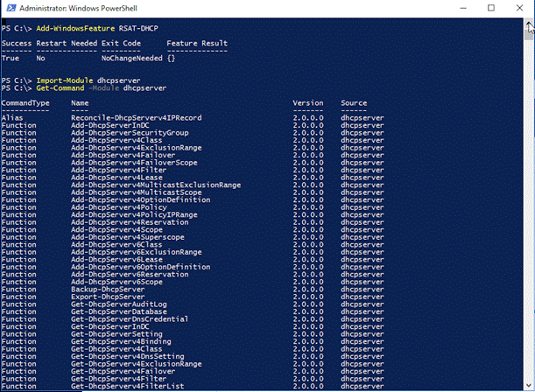Screen dimensions: 535x392
Task: Click the window title text 'Administrator: Windows PowerShell'
Action: tap(75, 8)
